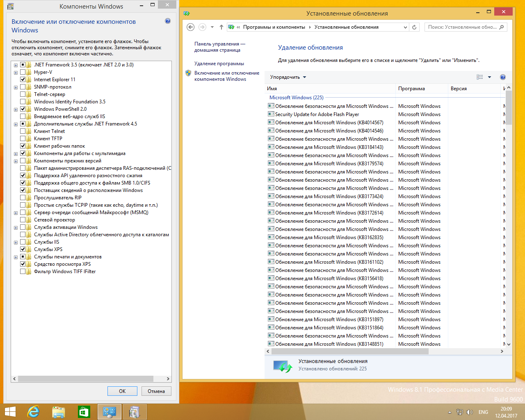Check Фильтр Windows TIFF IFilter

point(23,272)
